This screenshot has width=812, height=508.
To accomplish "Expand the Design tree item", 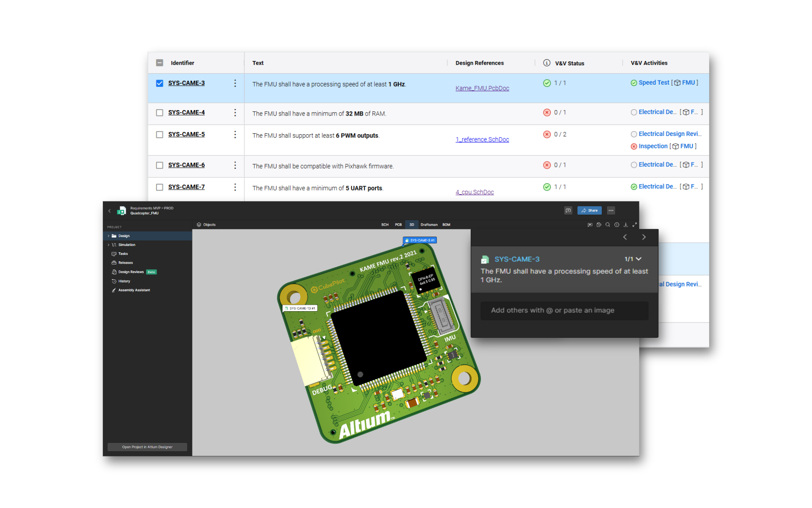I will [x=109, y=236].
